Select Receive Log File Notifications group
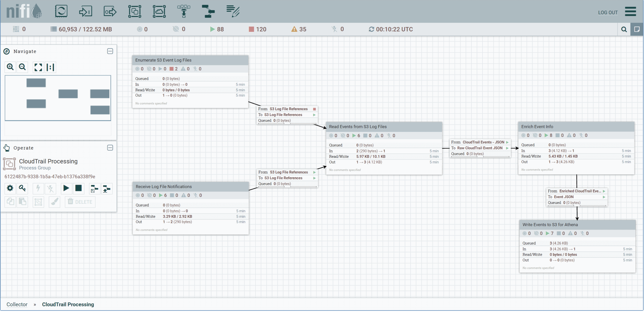Image resolution: width=644 pixels, height=312 pixels. click(x=191, y=208)
